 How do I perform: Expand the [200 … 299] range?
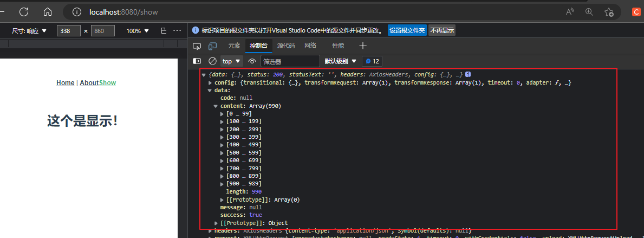coord(222,130)
